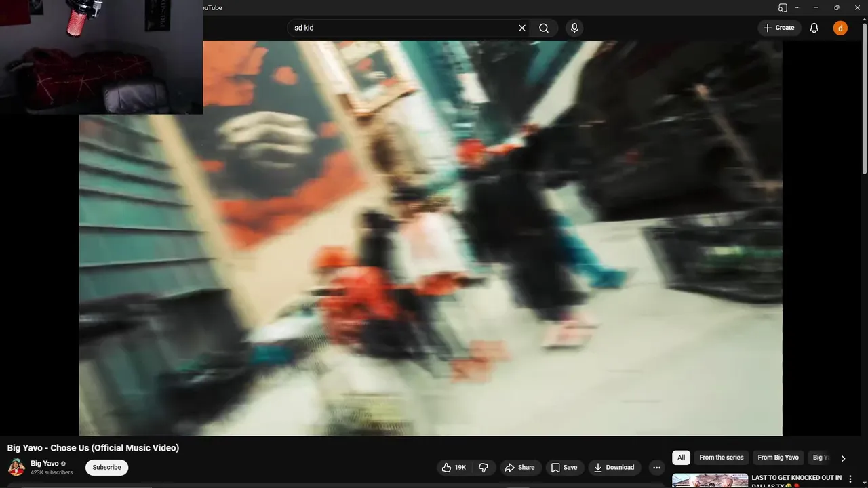Screen dimensions: 868x488
Task: Click the video player to pause
Action: click(x=431, y=238)
